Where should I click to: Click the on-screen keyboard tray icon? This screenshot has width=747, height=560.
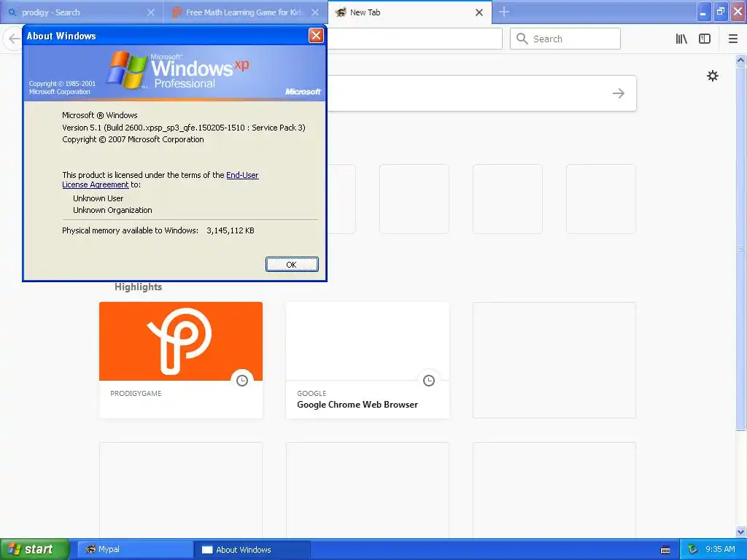[665, 550]
